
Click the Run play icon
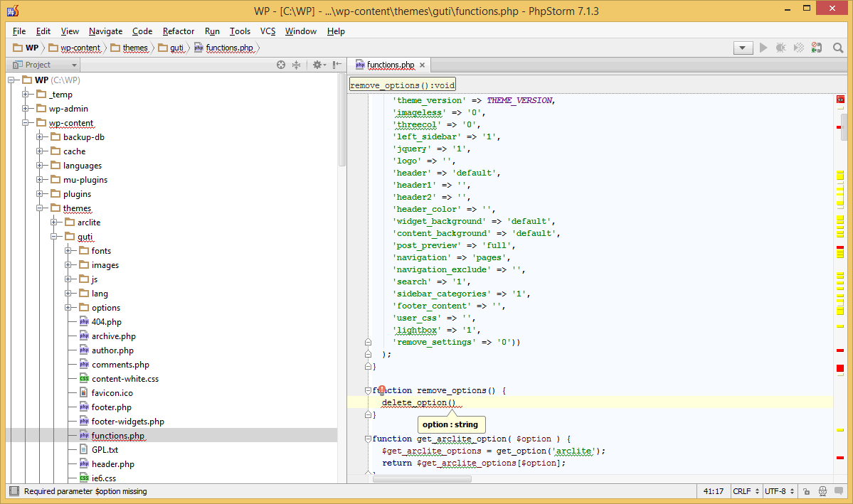click(x=763, y=48)
